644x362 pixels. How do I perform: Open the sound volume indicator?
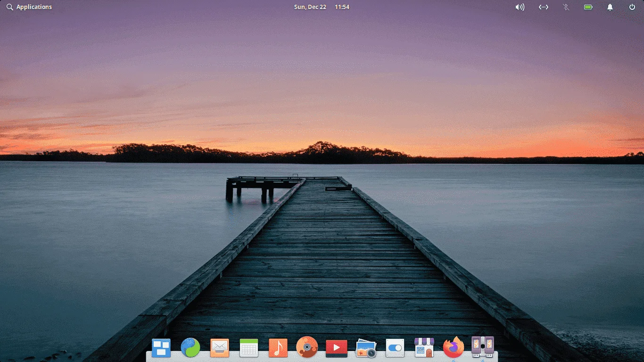pos(520,7)
